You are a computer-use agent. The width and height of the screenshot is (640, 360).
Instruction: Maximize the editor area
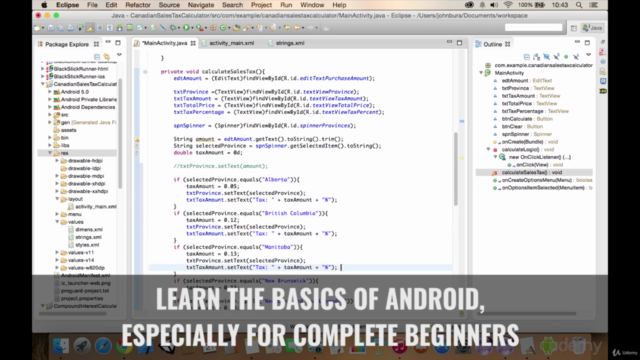point(460,42)
